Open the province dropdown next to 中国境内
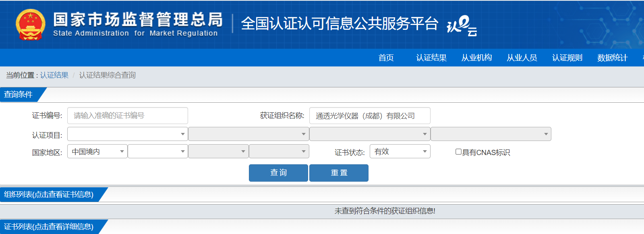Viewport: 644px width, 234px height. click(x=158, y=151)
